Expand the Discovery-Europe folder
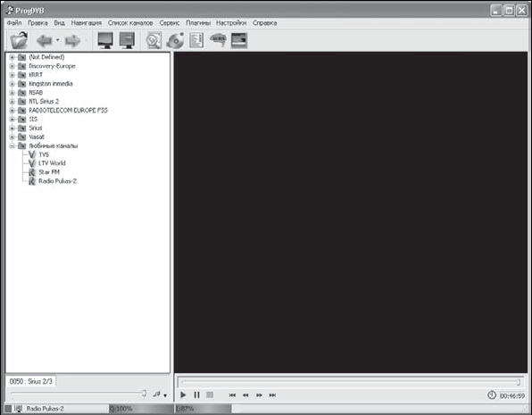Screen dimensions: 532x415 tap(12, 66)
